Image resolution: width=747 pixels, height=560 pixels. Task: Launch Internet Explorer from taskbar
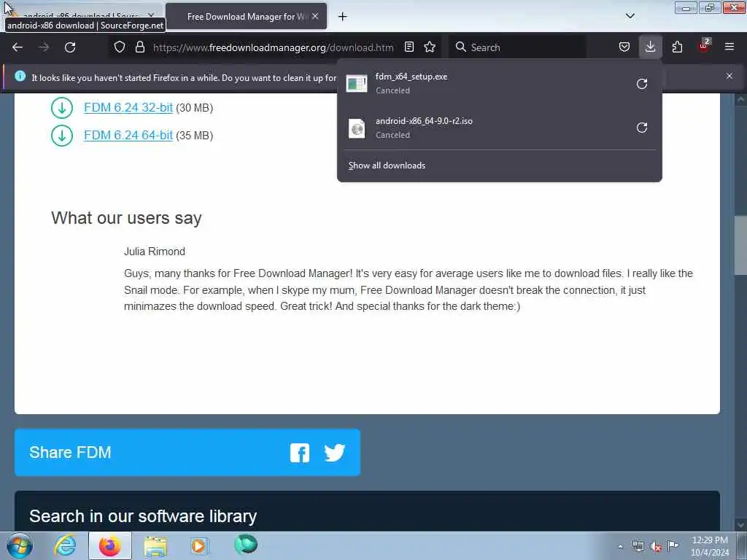pyautogui.click(x=65, y=545)
